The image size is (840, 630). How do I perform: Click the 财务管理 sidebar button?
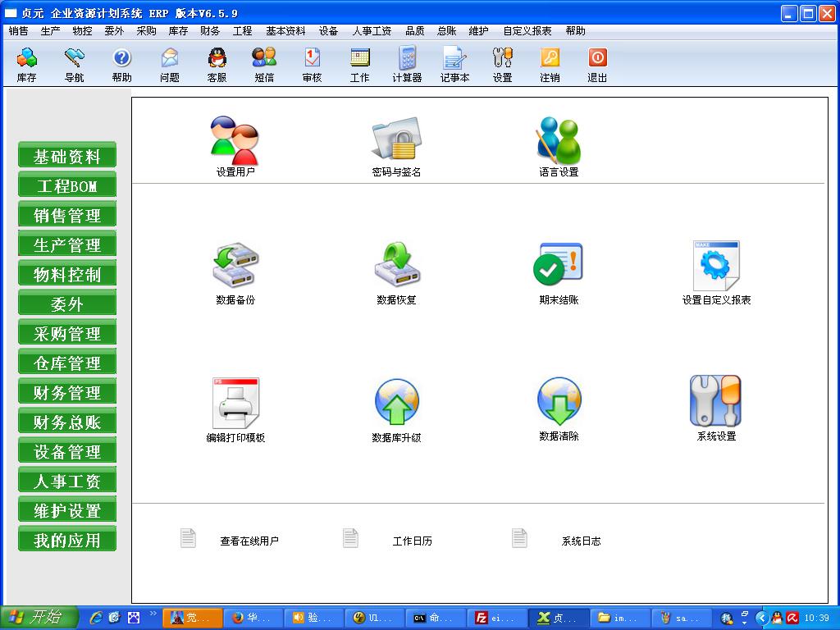[x=67, y=392]
